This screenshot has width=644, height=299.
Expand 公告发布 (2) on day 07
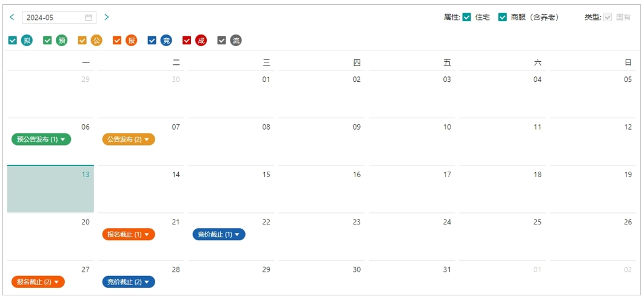click(x=129, y=139)
